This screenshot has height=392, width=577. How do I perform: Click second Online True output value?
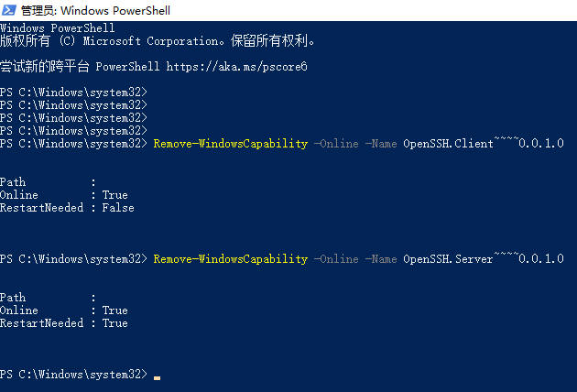pyautogui.click(x=115, y=310)
